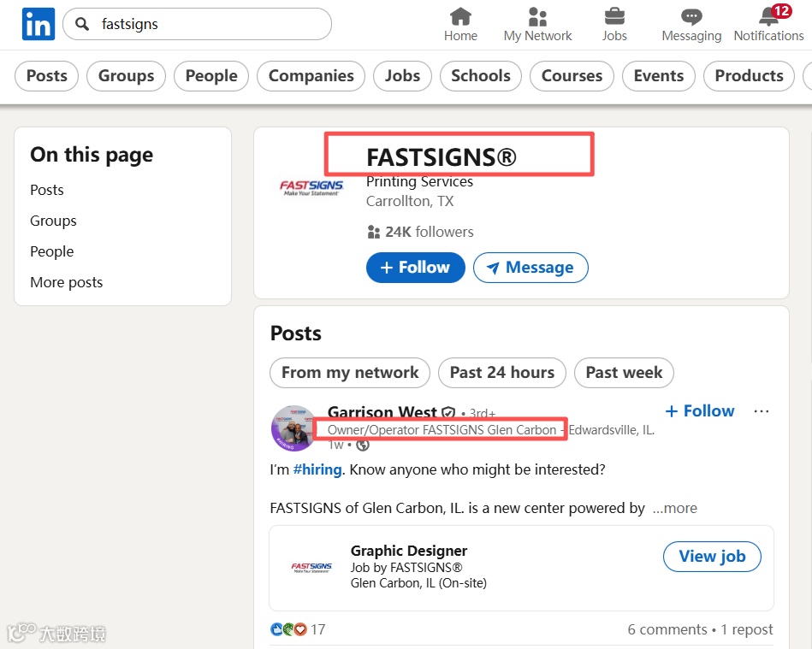Click the #hiring hashtag

tap(317, 470)
